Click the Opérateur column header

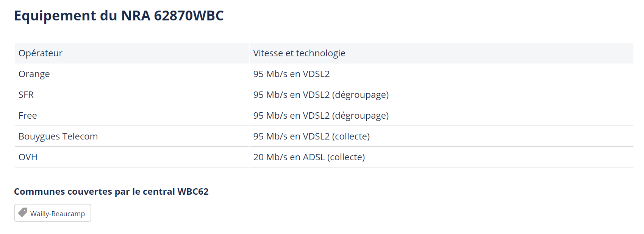[41, 53]
